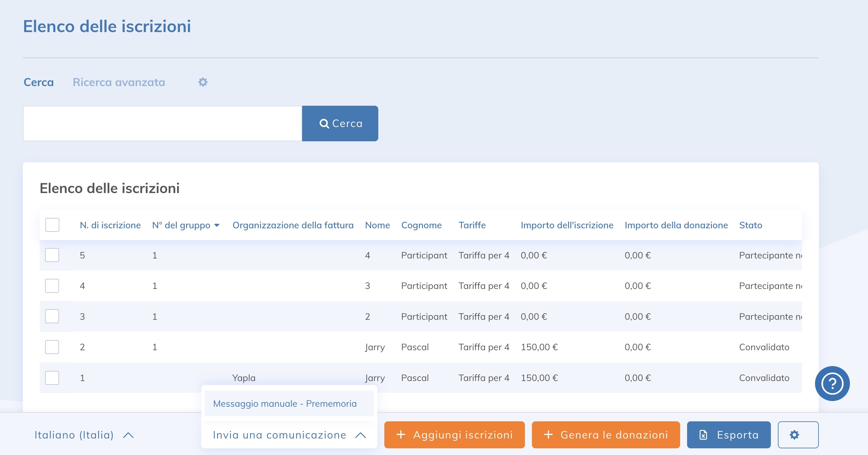The image size is (868, 455).
Task: Export list with the Esporta button
Action: (728, 435)
